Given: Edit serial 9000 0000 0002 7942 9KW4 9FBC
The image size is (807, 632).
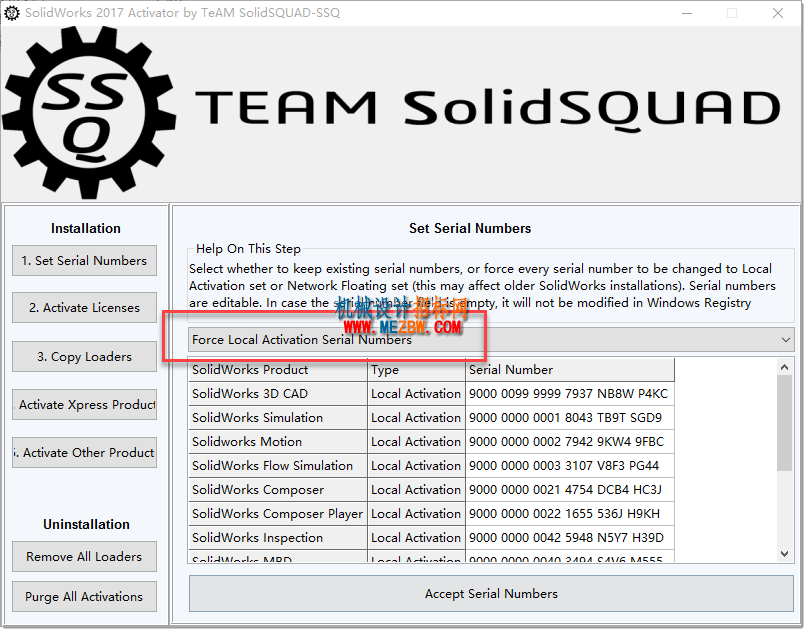Looking at the screenshot, I should pos(570,442).
